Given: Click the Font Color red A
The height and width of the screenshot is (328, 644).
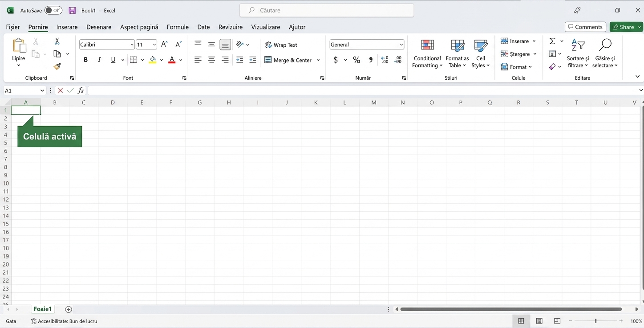Looking at the screenshot, I should coord(172,60).
